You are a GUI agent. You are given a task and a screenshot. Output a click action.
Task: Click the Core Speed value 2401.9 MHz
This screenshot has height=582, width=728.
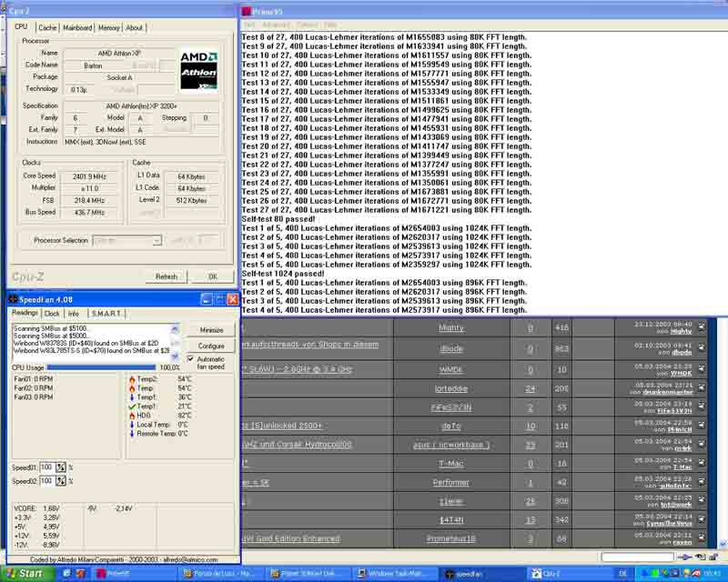click(89, 176)
